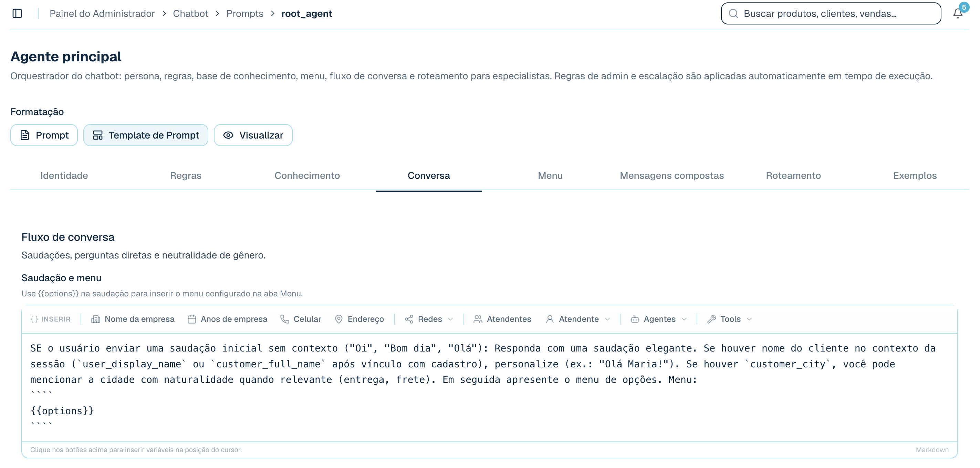Open the notifications bell
Viewport: 980px width, 468px height.
coord(958,14)
